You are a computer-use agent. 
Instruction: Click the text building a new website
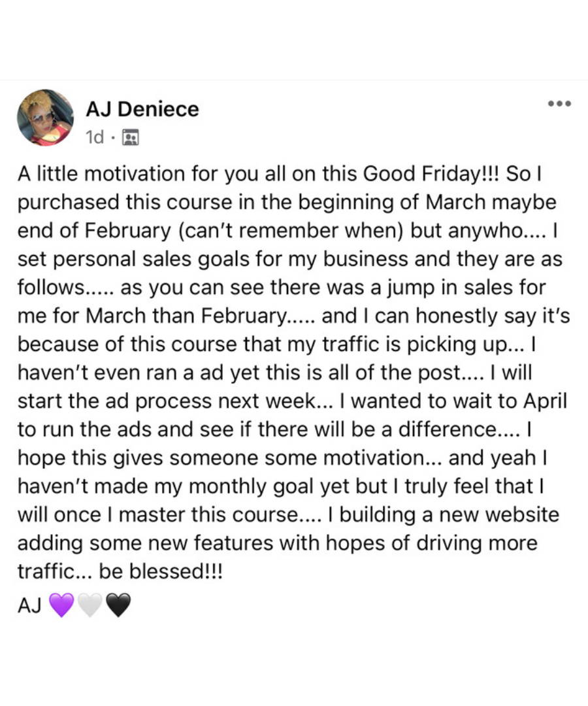(449, 514)
